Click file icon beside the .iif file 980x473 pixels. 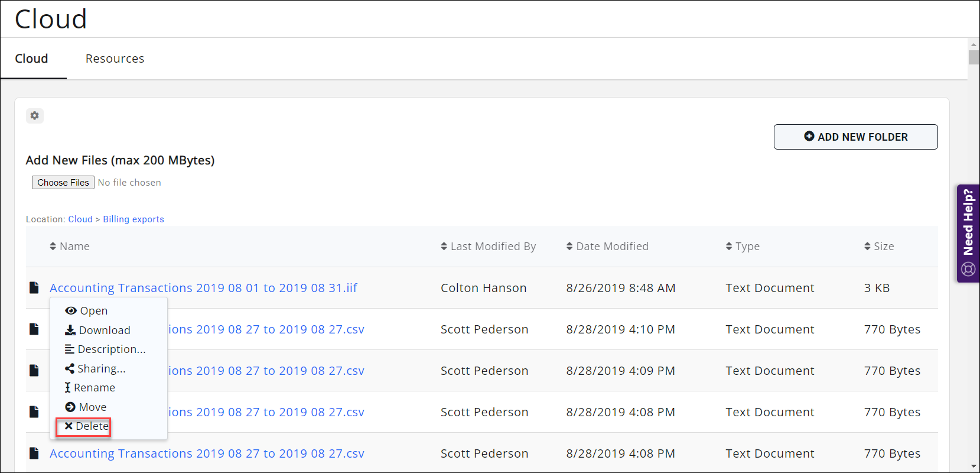[34, 288]
